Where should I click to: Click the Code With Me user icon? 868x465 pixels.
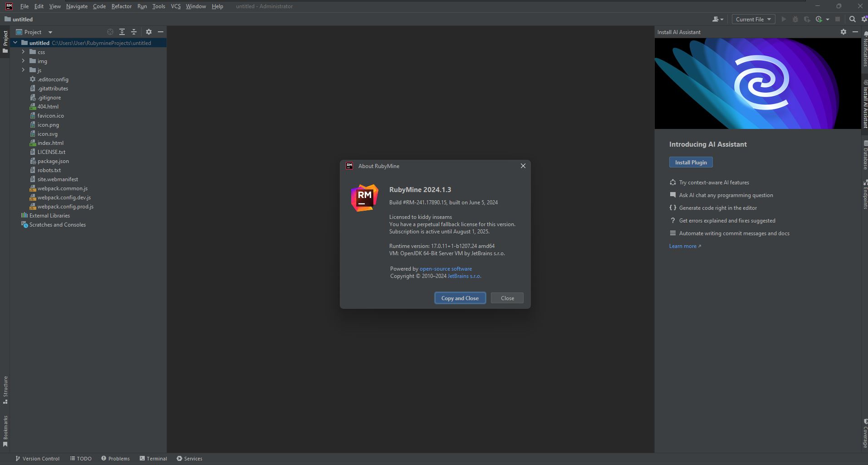point(717,19)
